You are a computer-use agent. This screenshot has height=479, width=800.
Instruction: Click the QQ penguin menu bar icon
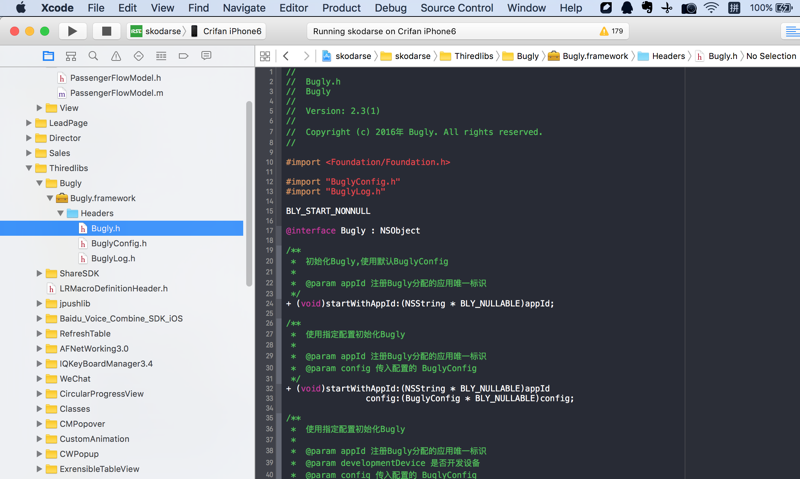tap(627, 8)
